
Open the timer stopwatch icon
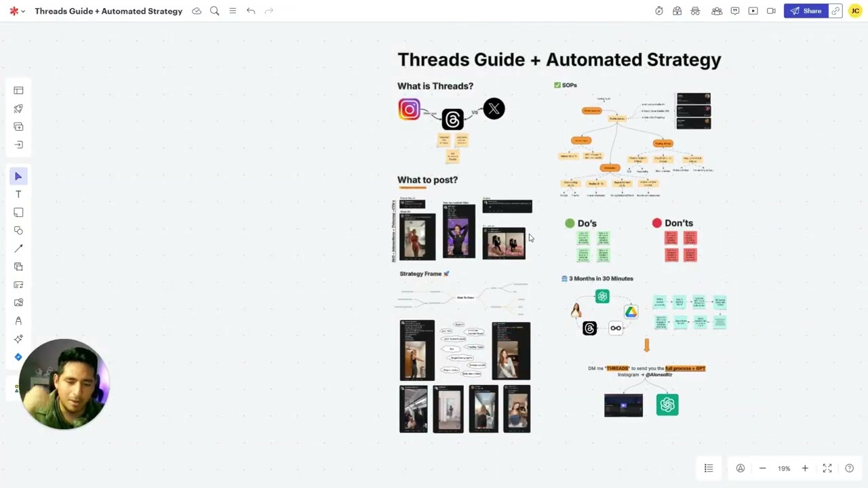point(659,11)
